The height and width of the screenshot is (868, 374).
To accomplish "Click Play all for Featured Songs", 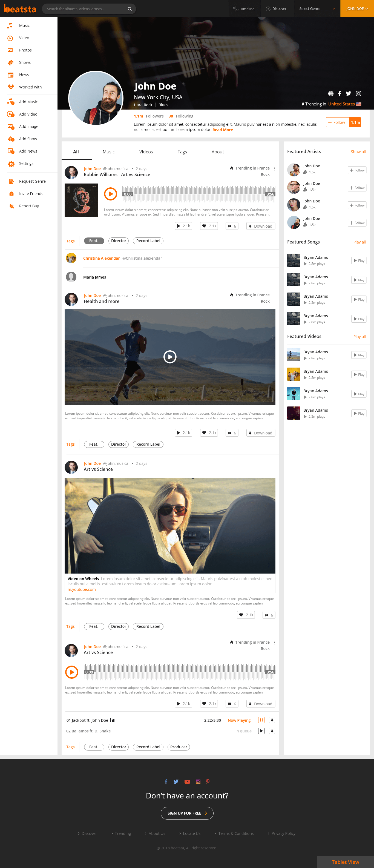I will (x=359, y=242).
